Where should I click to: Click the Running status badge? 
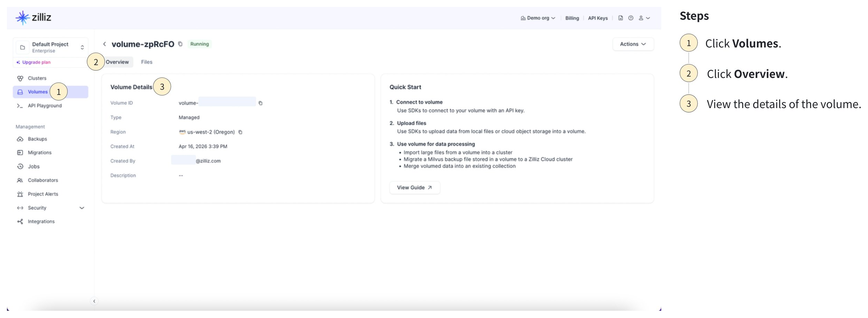(199, 44)
